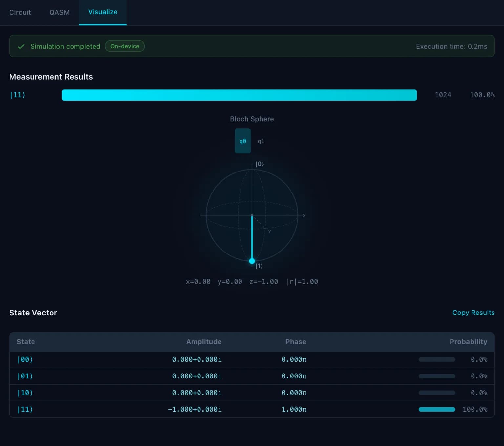
Task: Click the Simulation completed status text
Action: (65, 46)
